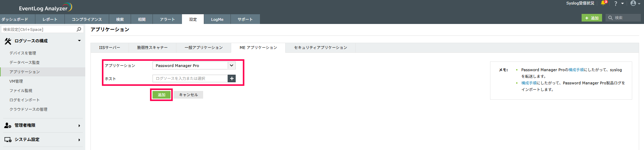
Task: Open the 相関 tab
Action: coord(142,19)
